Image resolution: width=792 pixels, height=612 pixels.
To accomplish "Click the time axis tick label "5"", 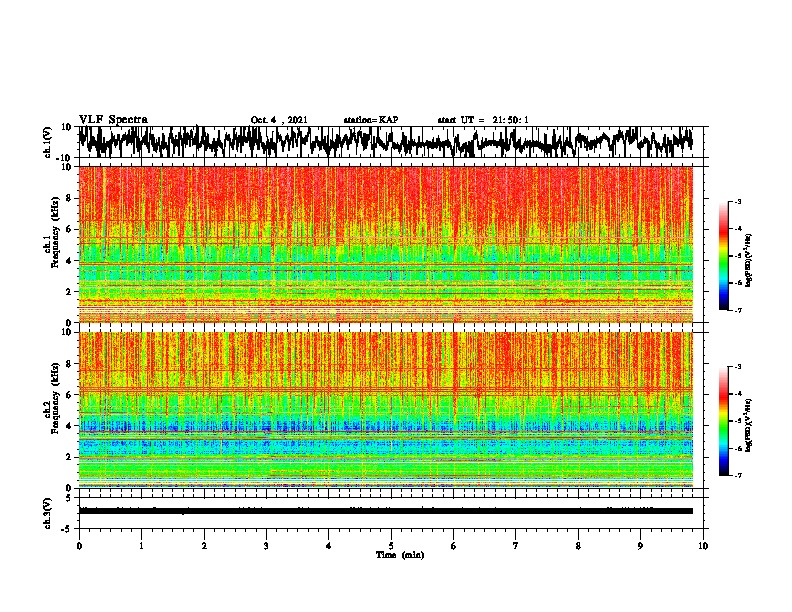I will click(x=391, y=546).
